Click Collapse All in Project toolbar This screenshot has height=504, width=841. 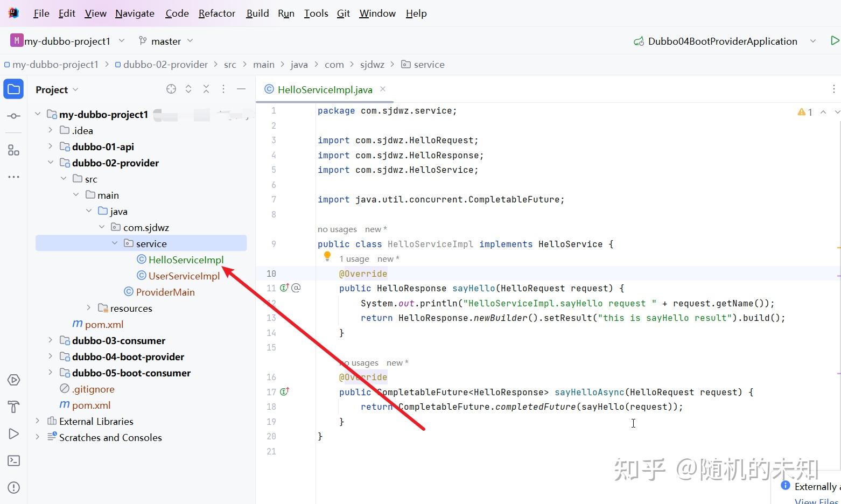206,89
